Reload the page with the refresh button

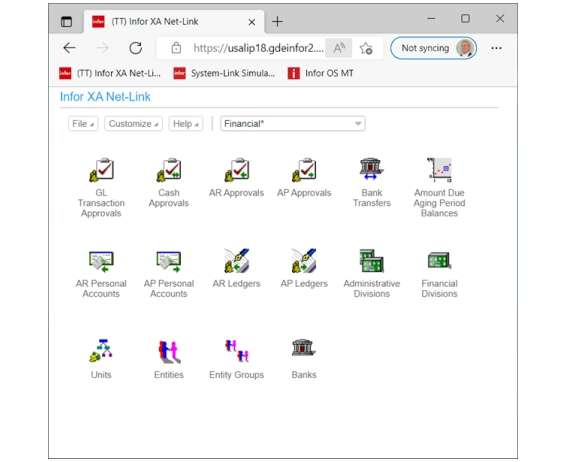coord(135,48)
